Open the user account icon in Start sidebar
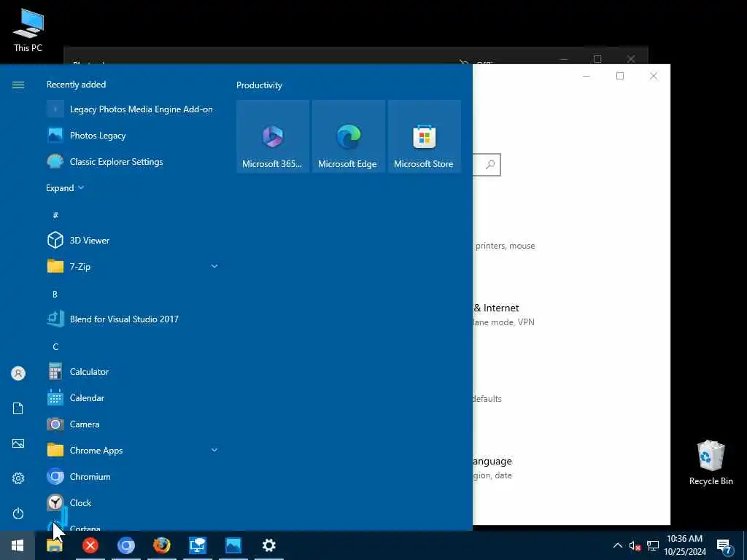747x560 pixels. coord(18,373)
